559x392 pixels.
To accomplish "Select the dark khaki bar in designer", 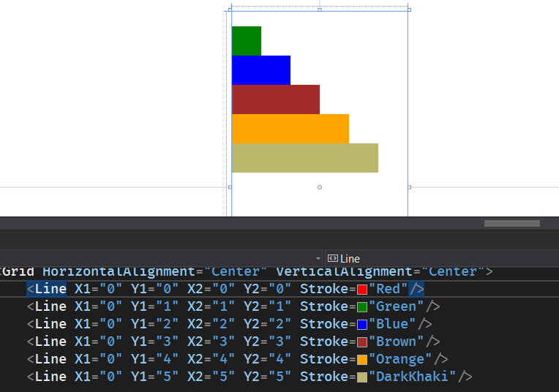I will click(x=305, y=158).
